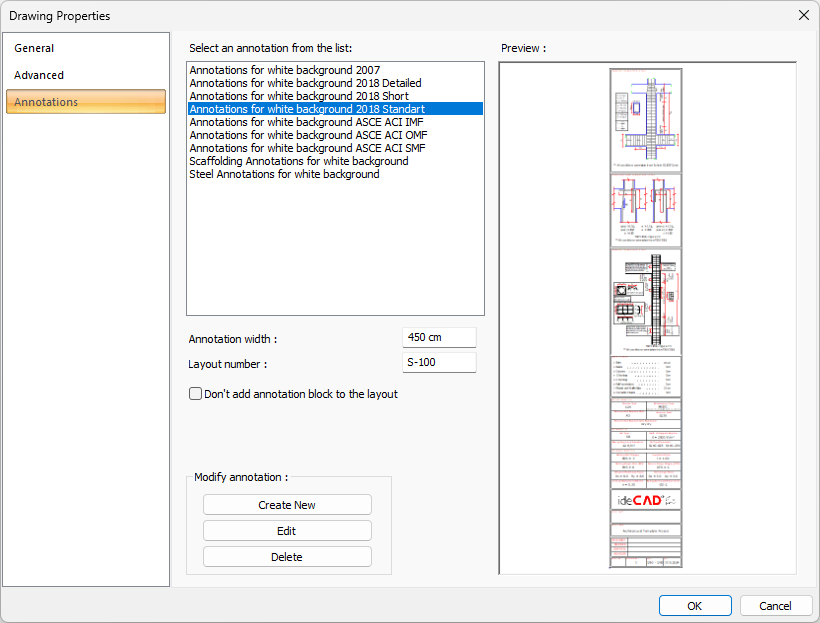Image resolution: width=820 pixels, height=623 pixels.
Task: Choose Steel Annotations for white background
Action: point(284,174)
